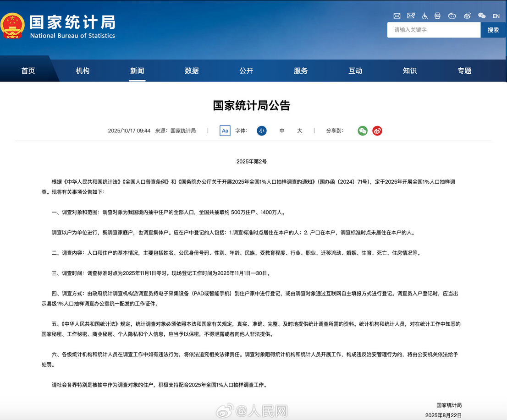Viewport: 507px width, 420px height.
Task: Share article via green WeChat icon
Action: (363, 131)
